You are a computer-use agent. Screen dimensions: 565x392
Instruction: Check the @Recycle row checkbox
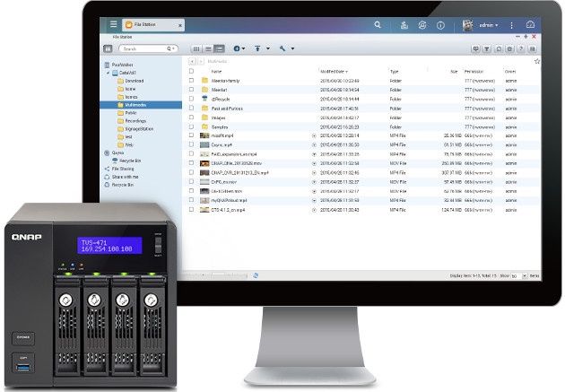click(x=191, y=99)
